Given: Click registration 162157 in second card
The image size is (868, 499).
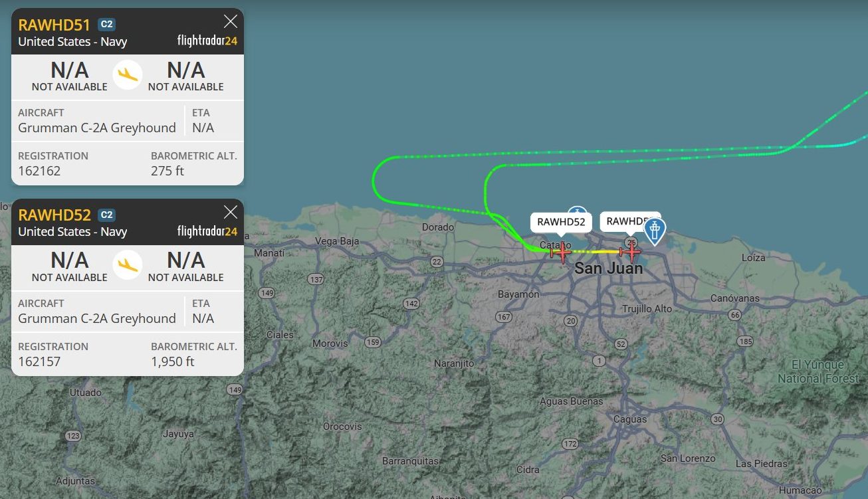Looking at the screenshot, I should (39, 361).
